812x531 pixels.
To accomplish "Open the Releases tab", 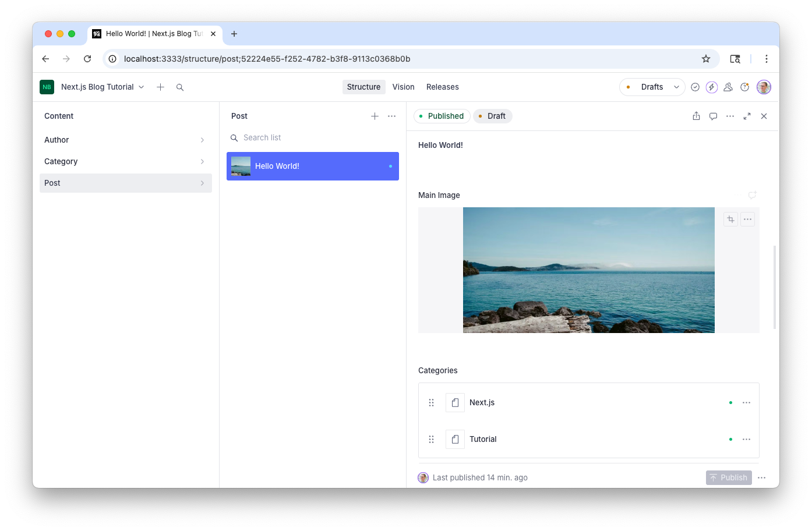I will pos(442,87).
